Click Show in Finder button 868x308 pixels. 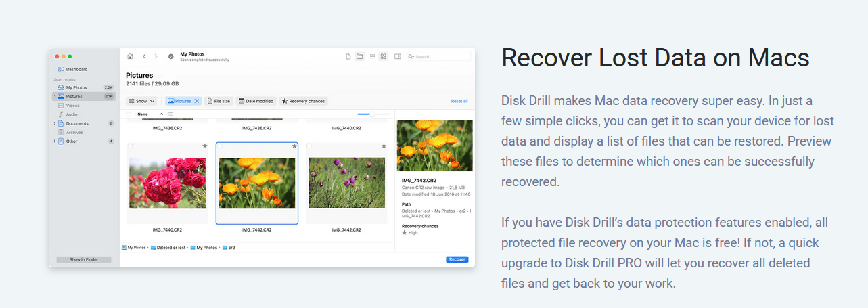pyautogui.click(x=84, y=259)
